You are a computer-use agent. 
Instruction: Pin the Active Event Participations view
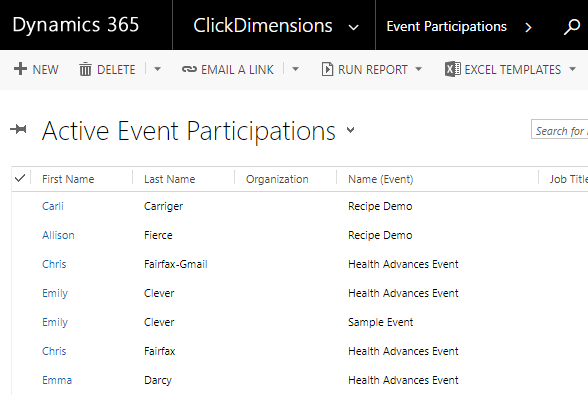pos(18,130)
